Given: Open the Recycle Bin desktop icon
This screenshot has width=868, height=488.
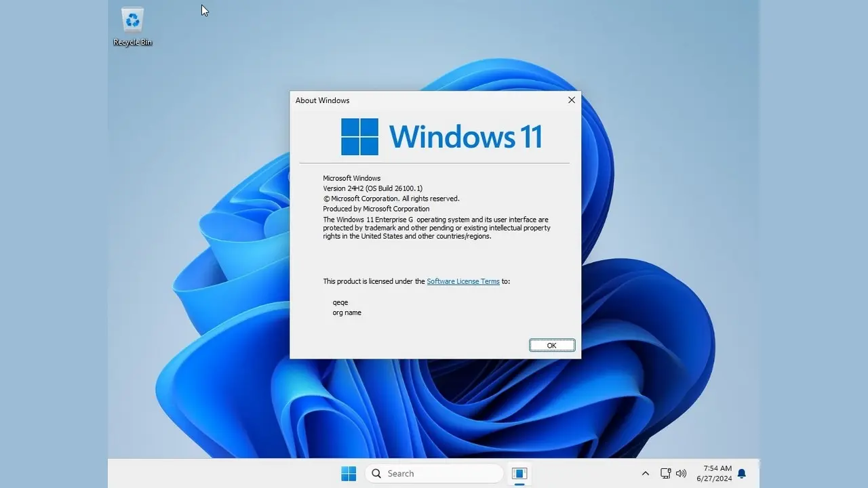Looking at the screenshot, I should (132, 26).
